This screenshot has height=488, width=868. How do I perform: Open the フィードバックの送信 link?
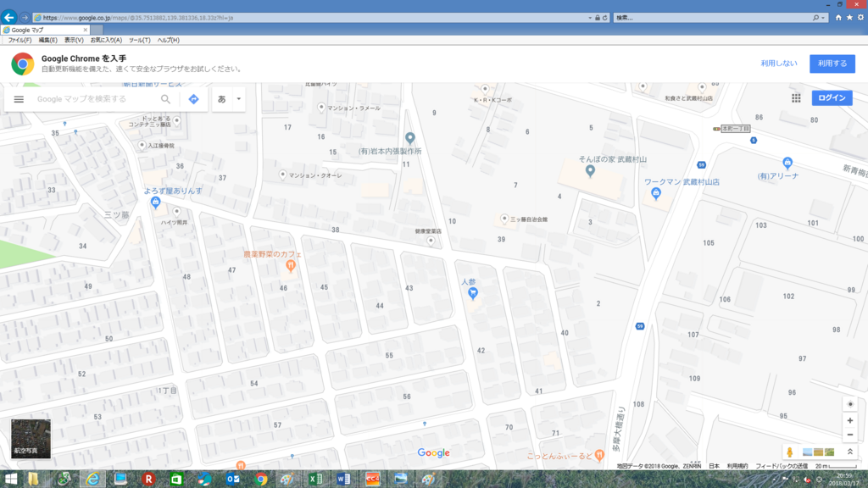click(782, 467)
